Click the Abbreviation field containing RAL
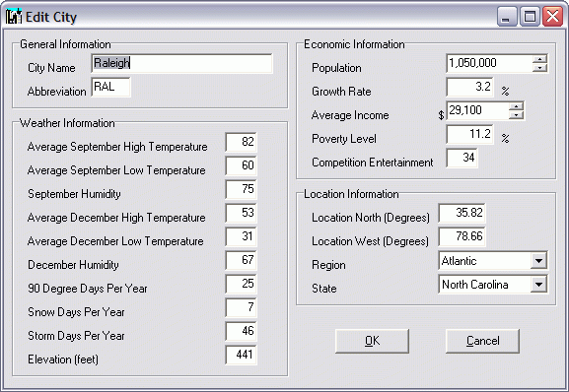The height and width of the screenshot is (392, 569). (x=111, y=87)
